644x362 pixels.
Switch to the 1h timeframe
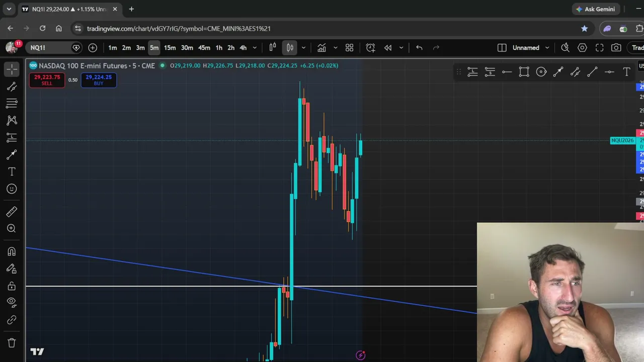coord(219,48)
